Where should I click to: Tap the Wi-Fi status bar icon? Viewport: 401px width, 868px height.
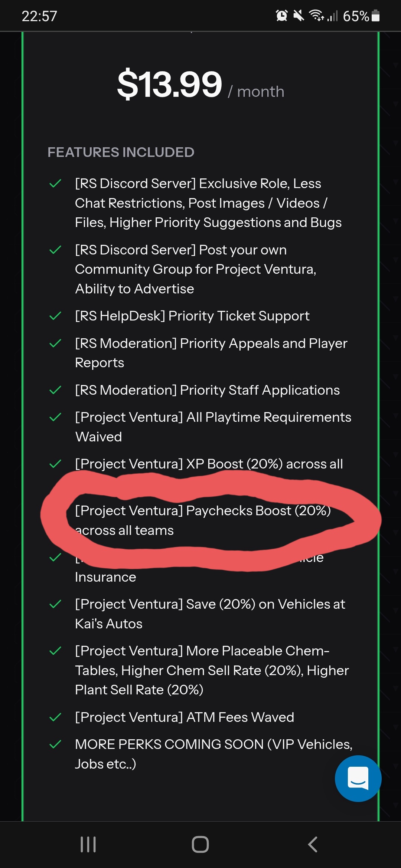pyautogui.click(x=316, y=16)
